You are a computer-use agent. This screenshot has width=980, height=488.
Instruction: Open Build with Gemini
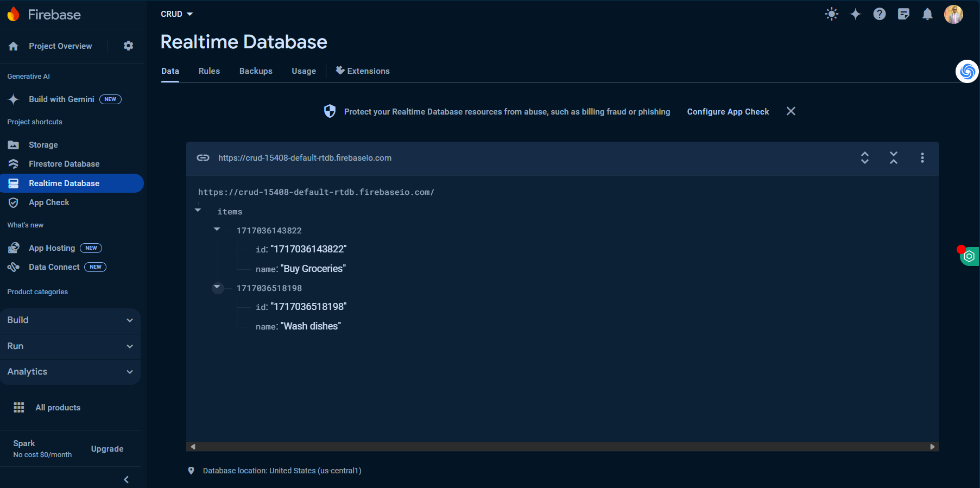click(61, 99)
